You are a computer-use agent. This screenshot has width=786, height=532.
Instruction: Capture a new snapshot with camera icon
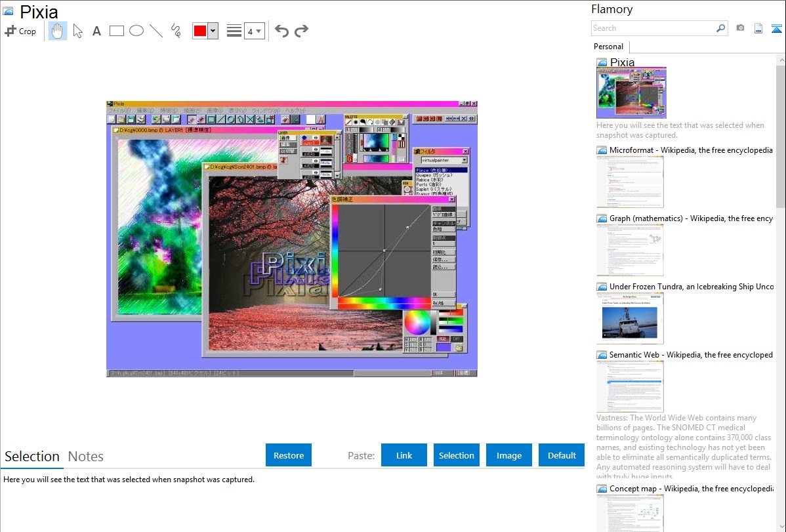pyautogui.click(x=740, y=28)
